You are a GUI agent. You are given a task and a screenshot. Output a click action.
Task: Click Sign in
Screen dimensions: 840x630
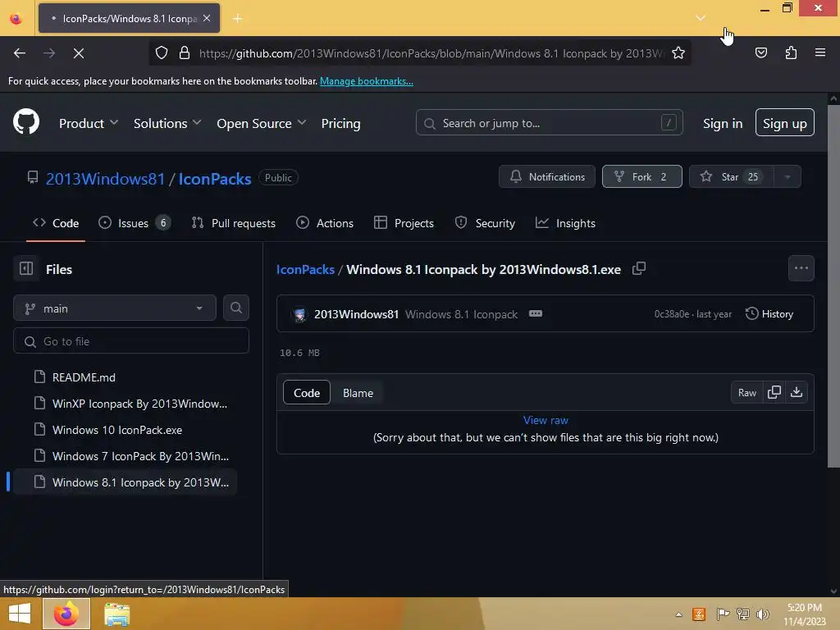click(x=723, y=123)
